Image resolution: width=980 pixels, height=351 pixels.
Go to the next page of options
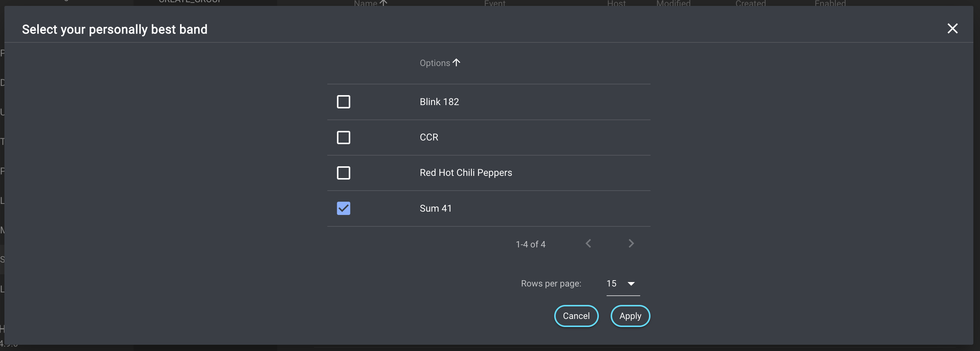[631, 243]
